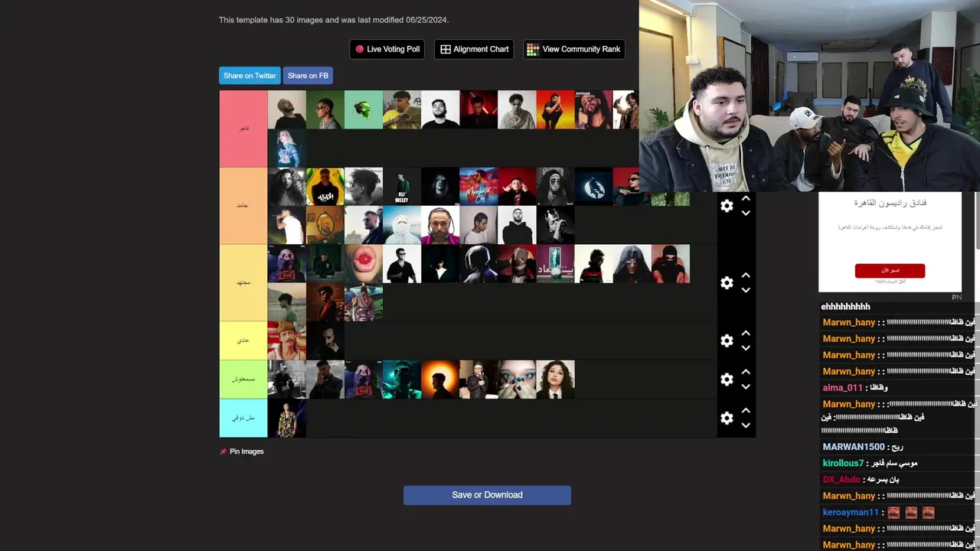
Task: Select the mustached man in orange cap thumbnail
Action: (x=287, y=341)
